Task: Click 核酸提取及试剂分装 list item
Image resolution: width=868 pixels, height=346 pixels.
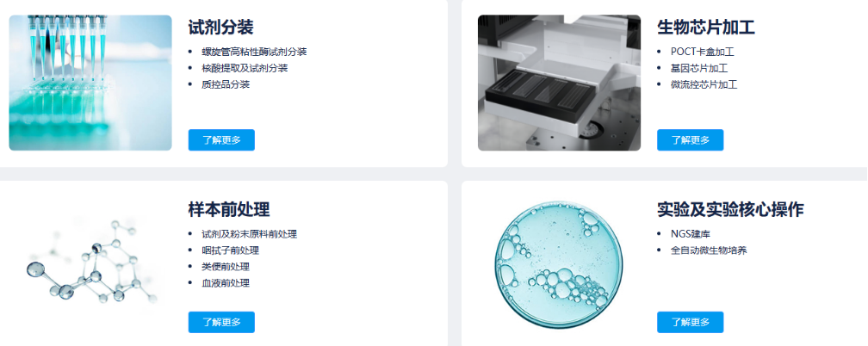Action: pos(245,68)
